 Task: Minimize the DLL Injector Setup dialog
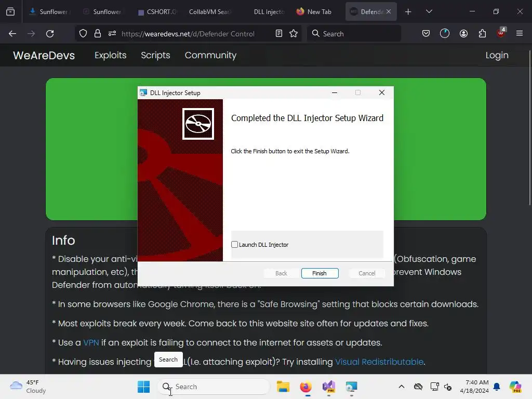pyautogui.click(x=335, y=92)
